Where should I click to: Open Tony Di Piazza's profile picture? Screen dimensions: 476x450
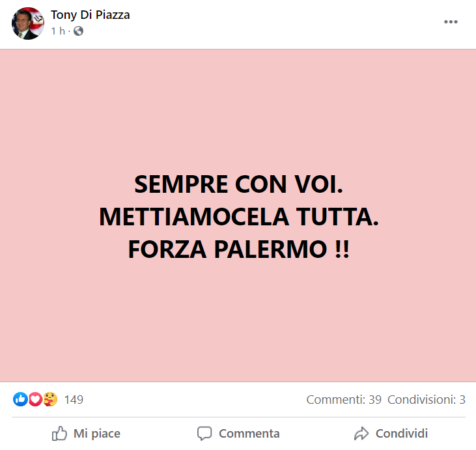tap(28, 23)
